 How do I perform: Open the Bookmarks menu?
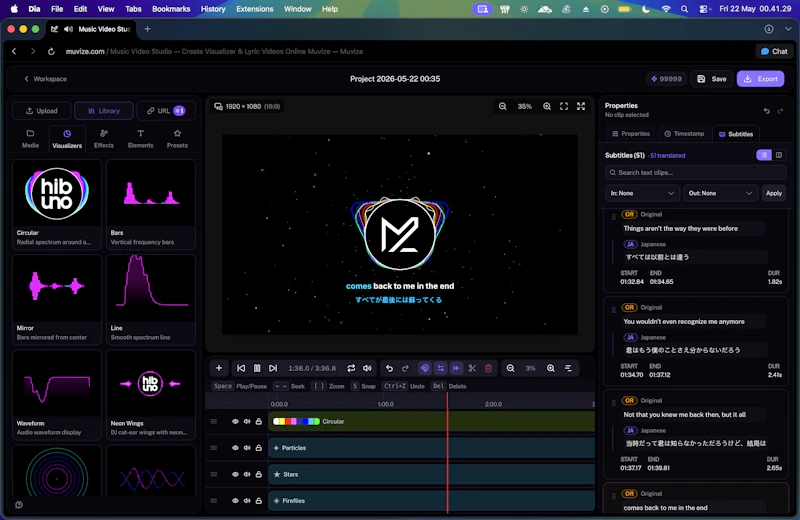tap(171, 9)
